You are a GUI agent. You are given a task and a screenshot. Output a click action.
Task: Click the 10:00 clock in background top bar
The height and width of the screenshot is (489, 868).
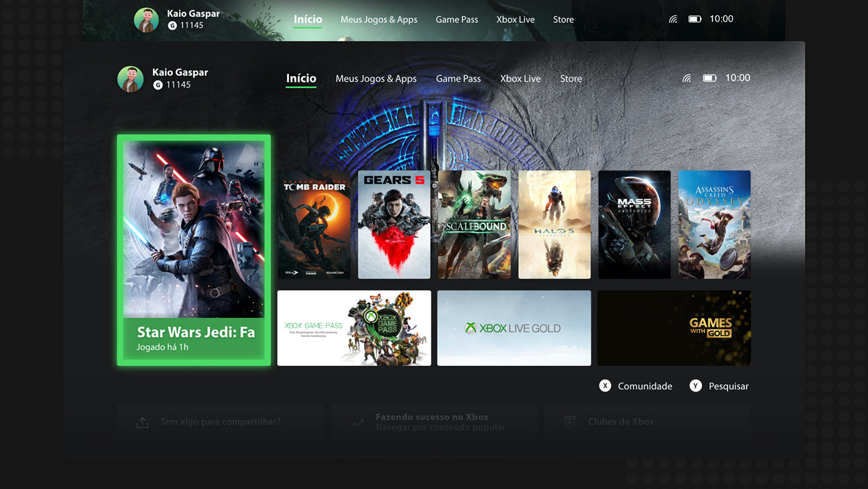point(722,19)
